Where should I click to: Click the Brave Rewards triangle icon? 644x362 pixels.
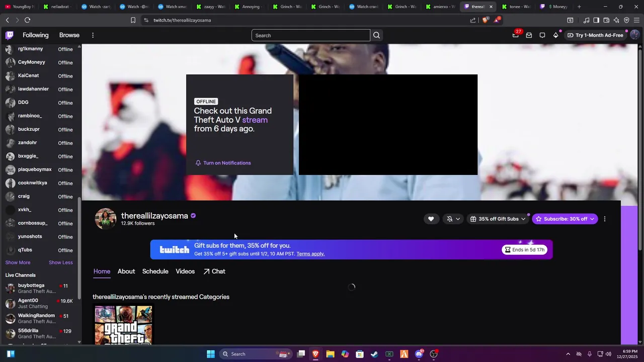[x=497, y=20]
